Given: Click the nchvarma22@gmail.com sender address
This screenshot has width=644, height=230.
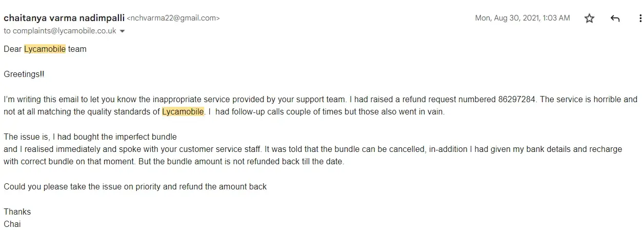Looking at the screenshot, I should (173, 18).
